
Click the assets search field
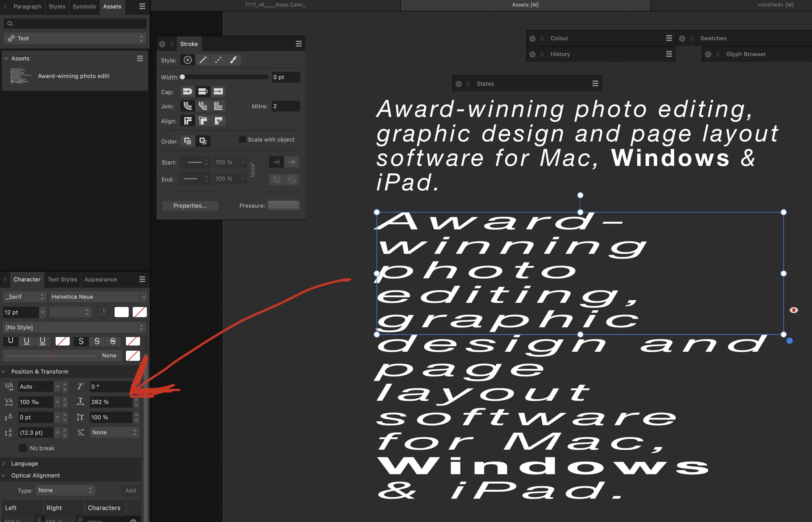(x=75, y=23)
